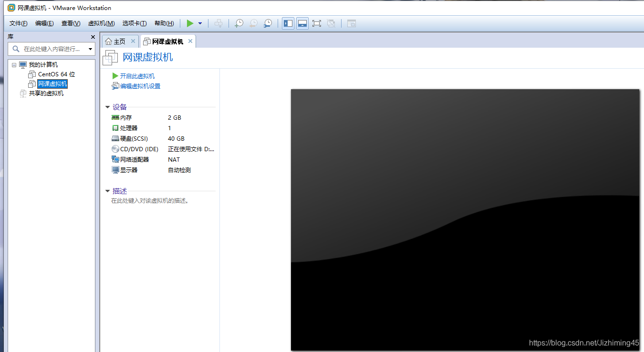Click the green play icon beside 开启此虚拟机
The height and width of the screenshot is (352, 644).
[x=115, y=76]
